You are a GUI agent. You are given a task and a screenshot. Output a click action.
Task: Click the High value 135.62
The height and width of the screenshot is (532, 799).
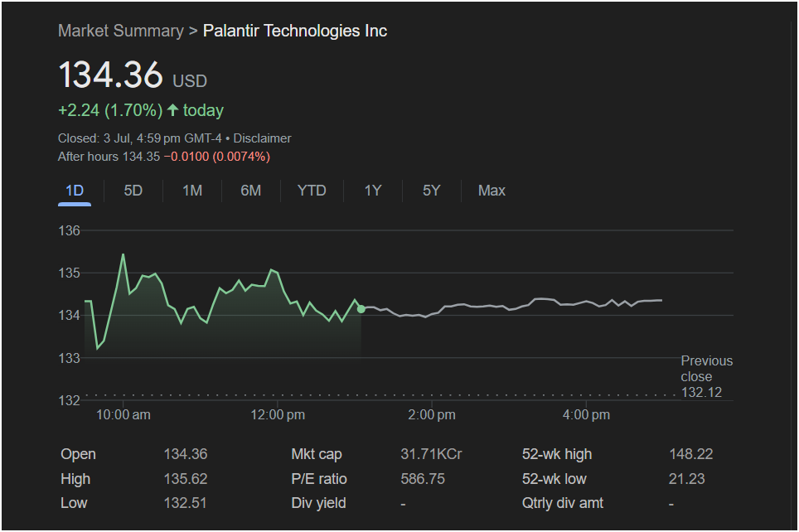pyautogui.click(x=186, y=479)
